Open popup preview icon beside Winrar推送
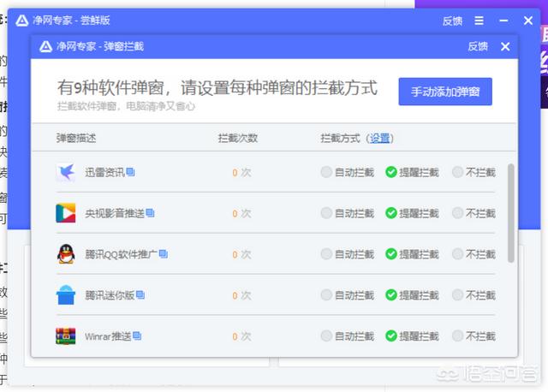The height and width of the screenshot is (392, 548). pos(137,336)
